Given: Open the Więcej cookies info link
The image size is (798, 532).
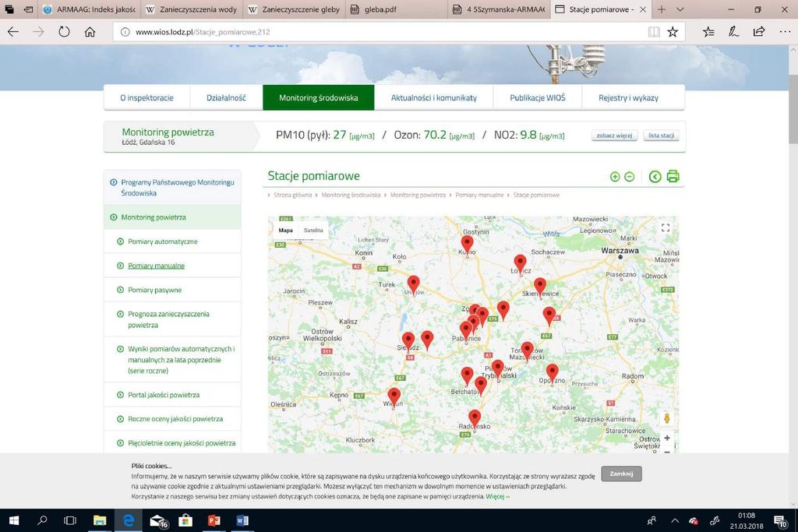Looking at the screenshot, I should click(498, 496).
